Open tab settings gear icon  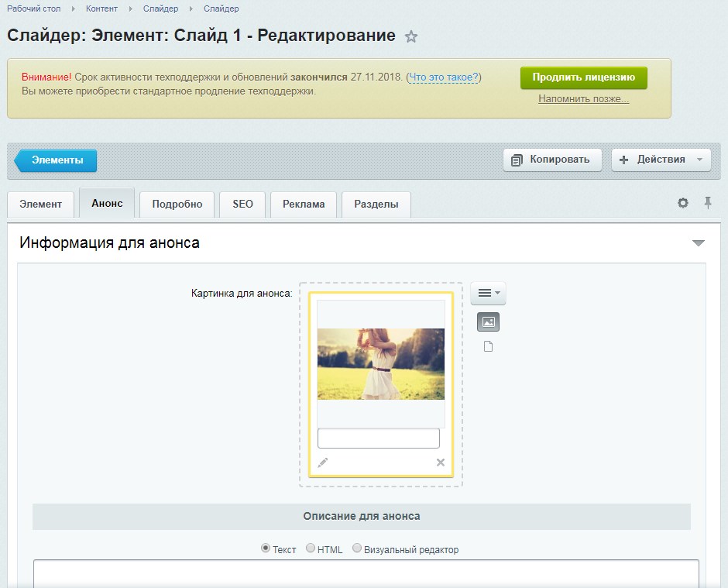pos(682,203)
